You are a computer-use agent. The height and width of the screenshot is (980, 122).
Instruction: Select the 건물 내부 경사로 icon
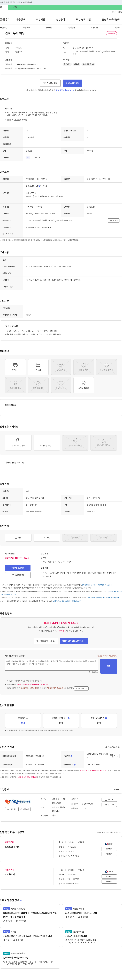(104, 442)
